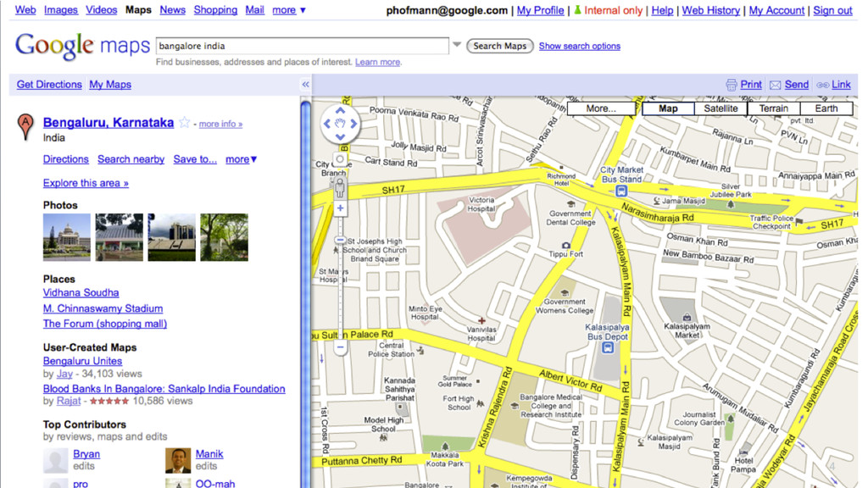The height and width of the screenshot is (488, 868).
Task: Pan the map right with the arrow
Action: pyautogui.click(x=353, y=124)
